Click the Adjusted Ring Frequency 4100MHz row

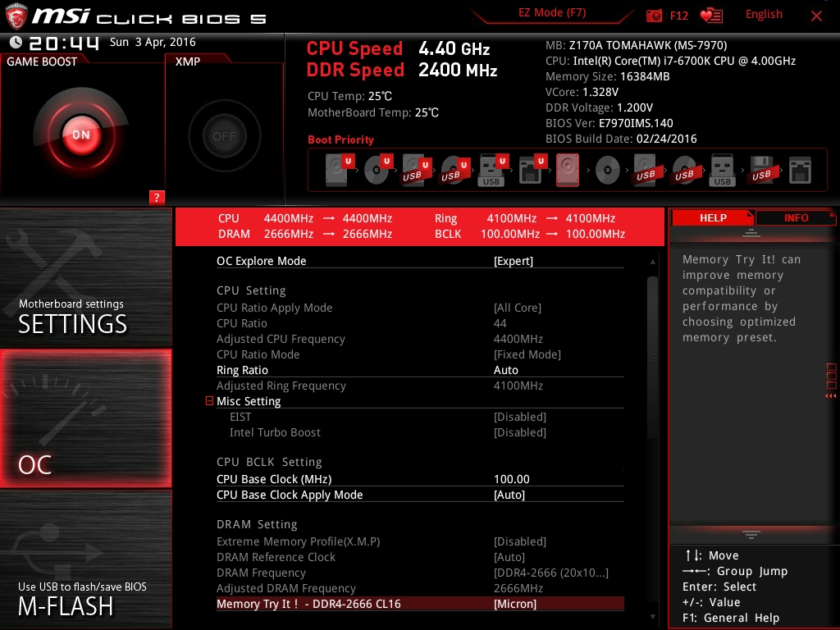click(420, 386)
